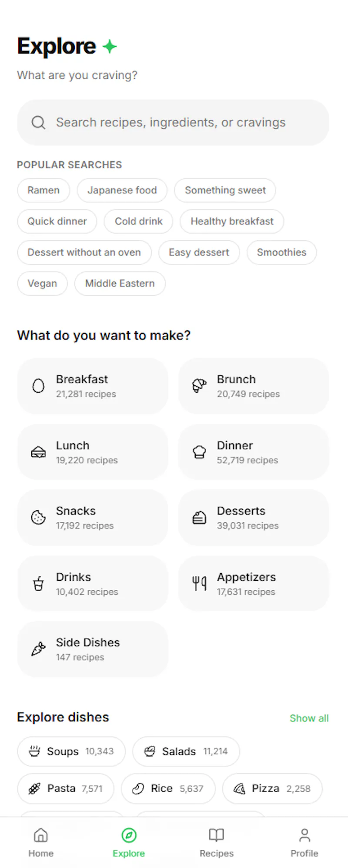Choose the Healthy breakfast search chip

pos(232,221)
